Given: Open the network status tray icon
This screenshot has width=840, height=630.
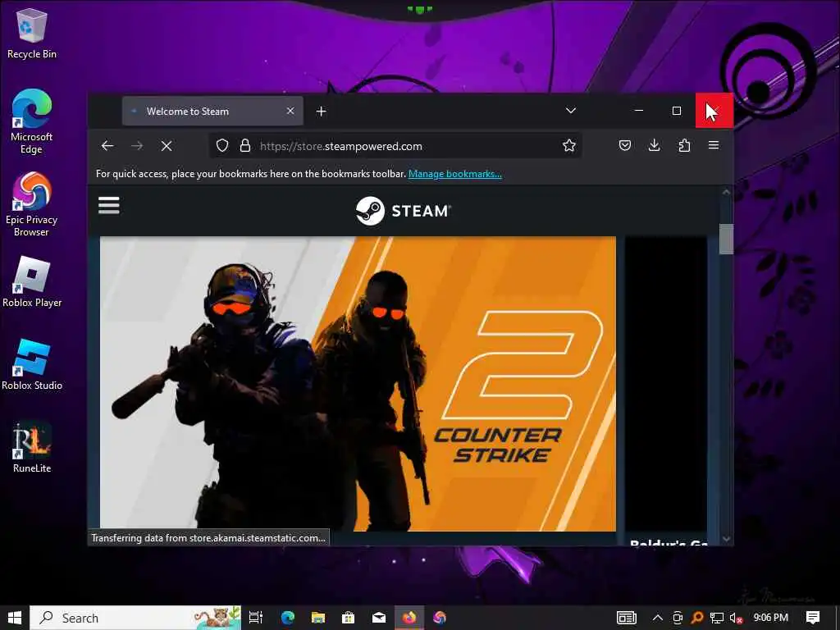Looking at the screenshot, I should [x=717, y=618].
